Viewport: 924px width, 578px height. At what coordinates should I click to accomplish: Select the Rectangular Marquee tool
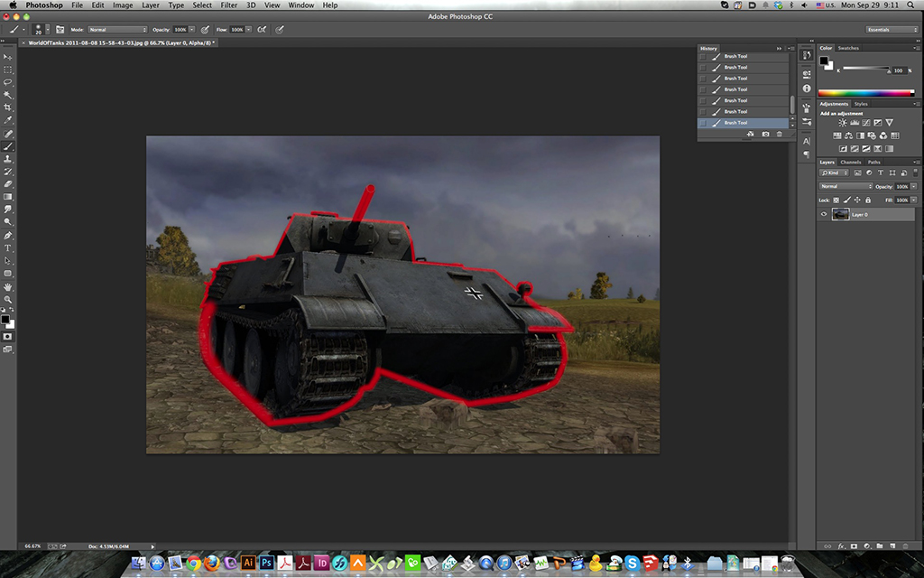click(7, 70)
